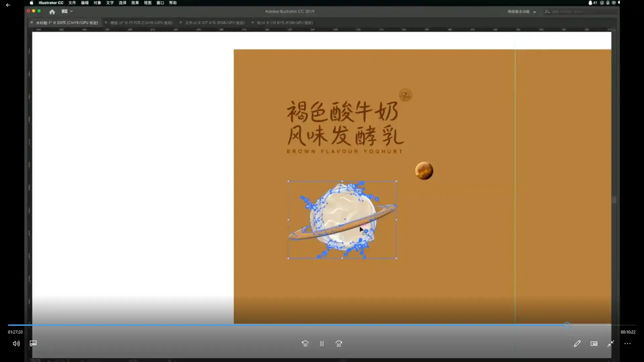This screenshot has height=362, width=644.
Task: Skip back 10 seconds
Action: 305,344
